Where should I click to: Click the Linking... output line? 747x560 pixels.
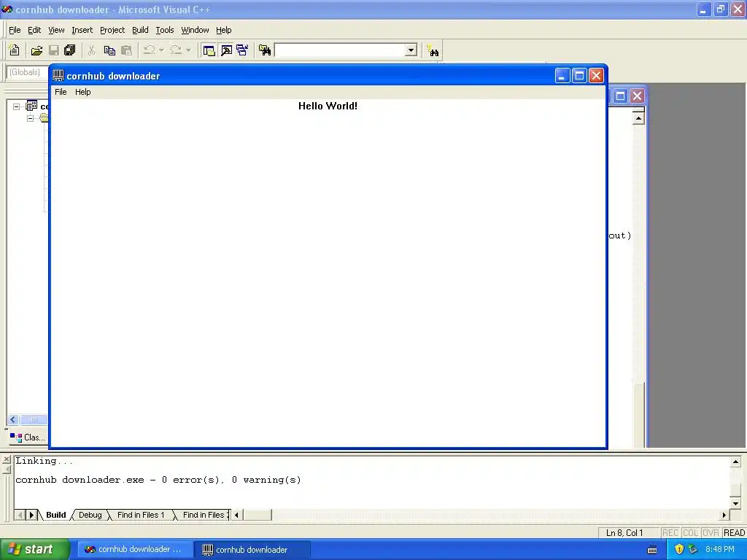point(44,461)
